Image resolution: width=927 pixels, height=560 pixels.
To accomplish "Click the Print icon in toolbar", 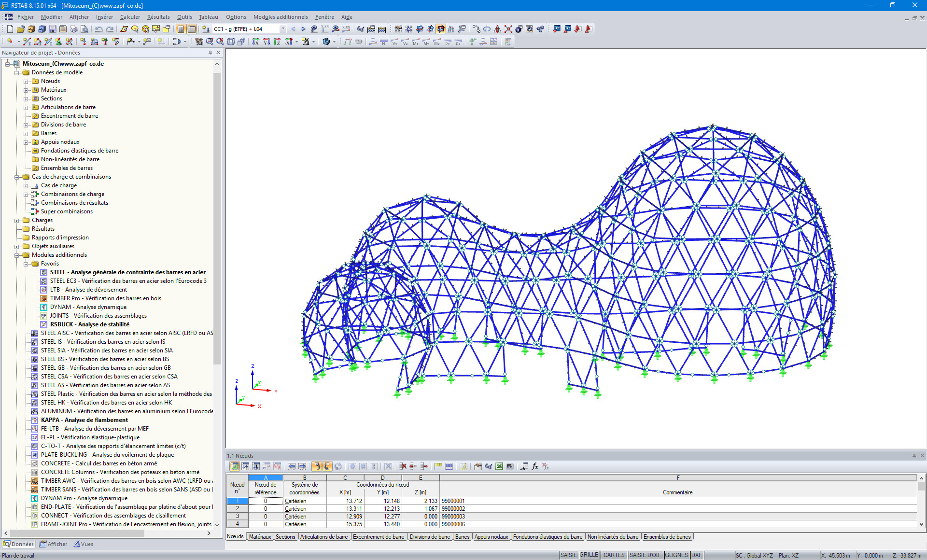I will [x=73, y=29].
